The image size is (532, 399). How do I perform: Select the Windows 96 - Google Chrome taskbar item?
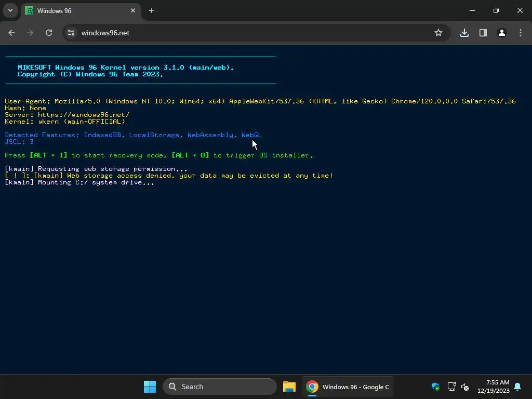348,387
